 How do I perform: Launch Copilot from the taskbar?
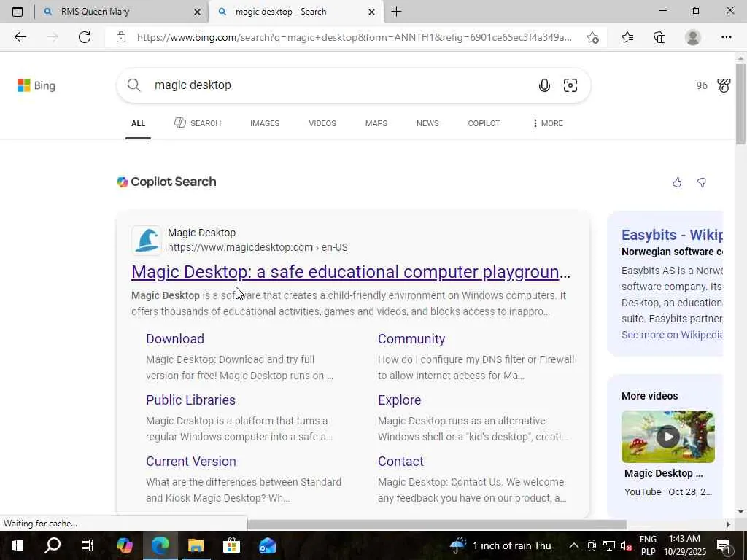pos(124,545)
